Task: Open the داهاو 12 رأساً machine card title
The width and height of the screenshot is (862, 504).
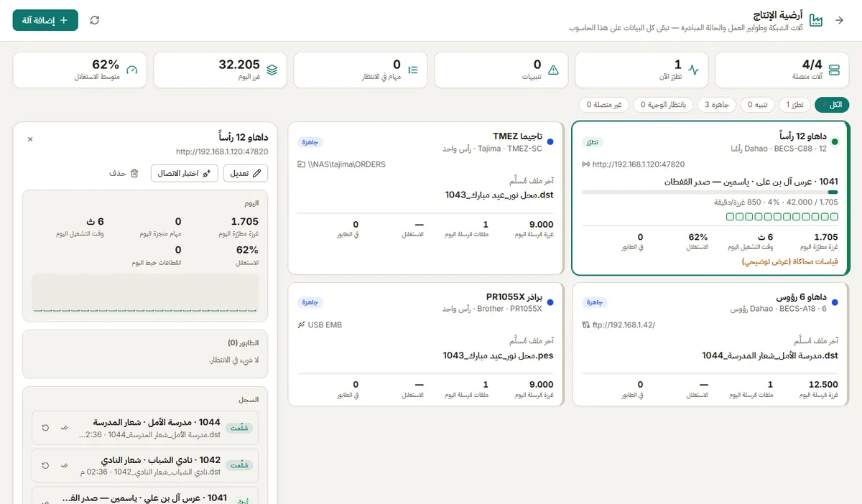Action: click(802, 136)
